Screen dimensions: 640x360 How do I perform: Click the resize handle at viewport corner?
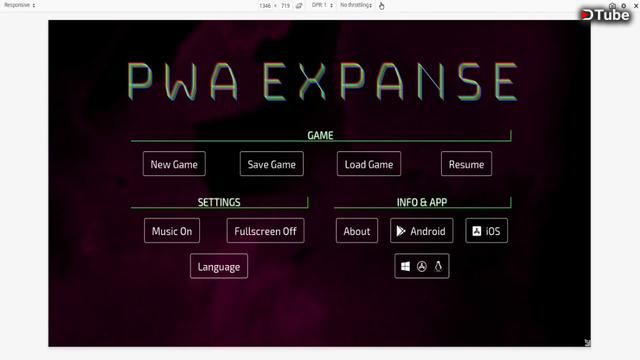(x=587, y=343)
